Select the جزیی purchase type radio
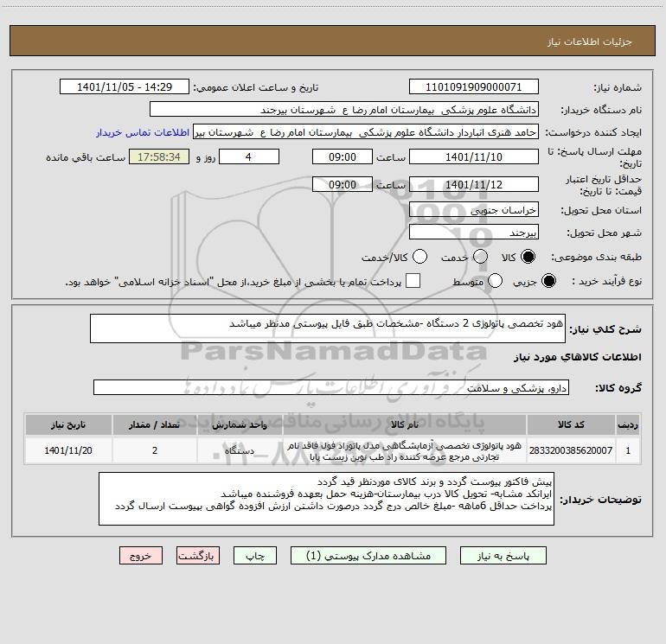666x644 pixels. pyautogui.click(x=548, y=281)
